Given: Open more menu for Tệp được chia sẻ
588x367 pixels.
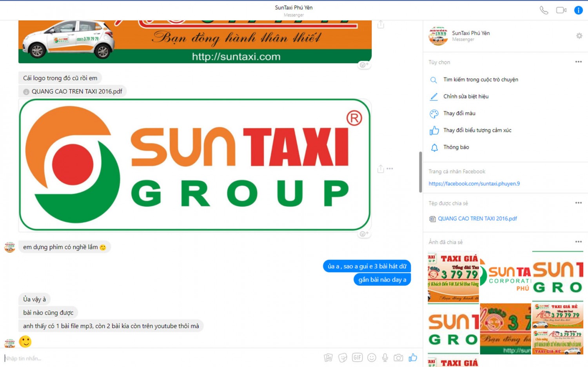Looking at the screenshot, I should coord(578,203).
